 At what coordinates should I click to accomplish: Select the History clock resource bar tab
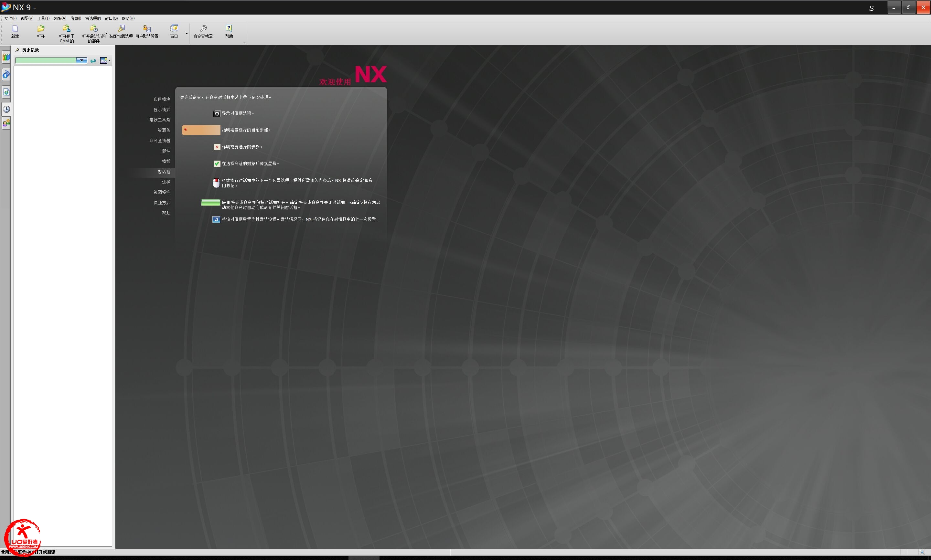6,110
